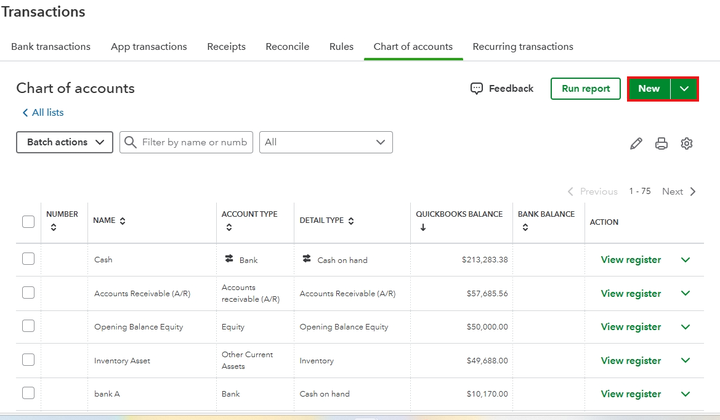The width and height of the screenshot is (720, 420).
Task: Click the bank A account name
Action: [107, 394]
